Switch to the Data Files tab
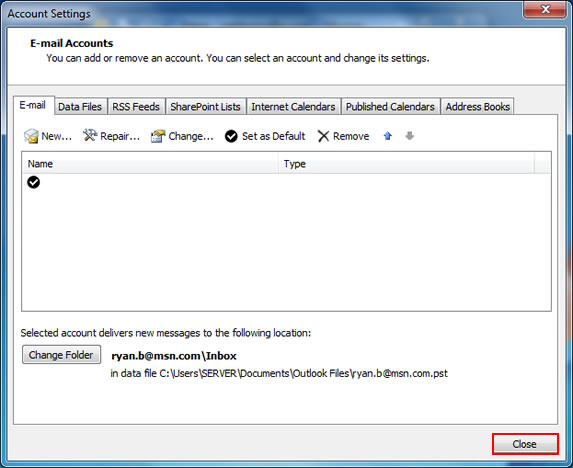The height and width of the screenshot is (468, 573). [80, 107]
